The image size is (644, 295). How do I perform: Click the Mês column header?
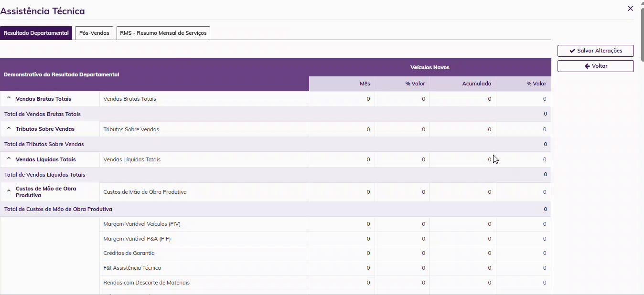click(x=342, y=84)
